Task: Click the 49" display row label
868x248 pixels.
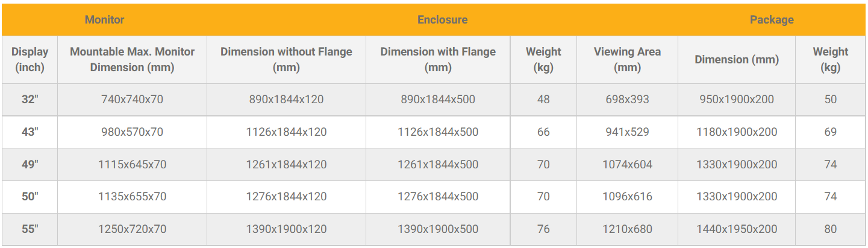Action: tap(30, 165)
